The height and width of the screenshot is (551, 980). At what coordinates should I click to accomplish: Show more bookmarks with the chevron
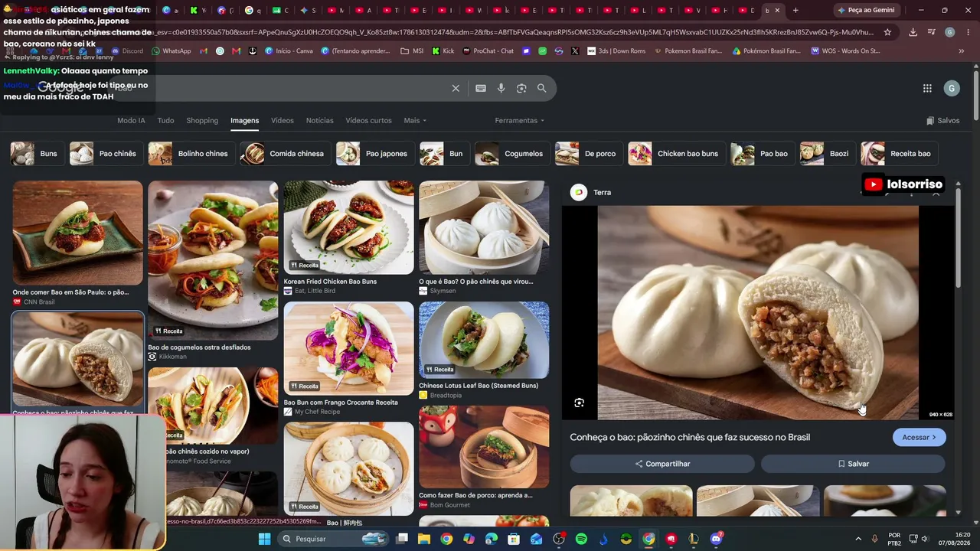962,51
